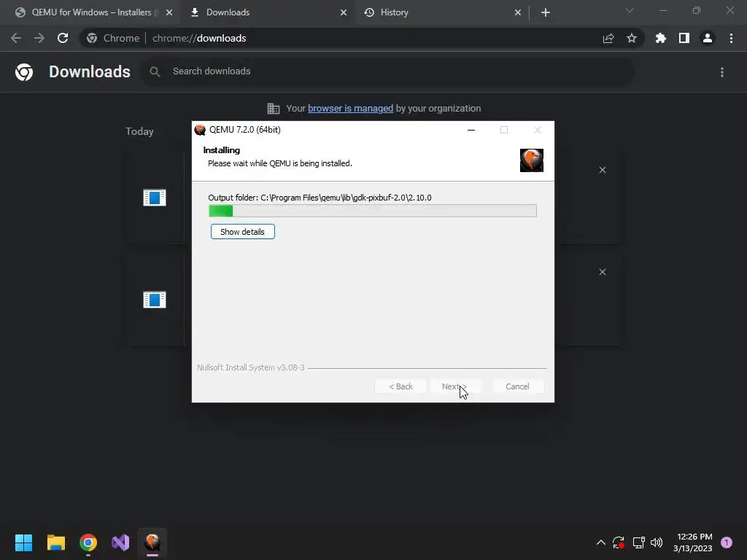Open notification center badge
747x560 pixels.
[727, 542]
